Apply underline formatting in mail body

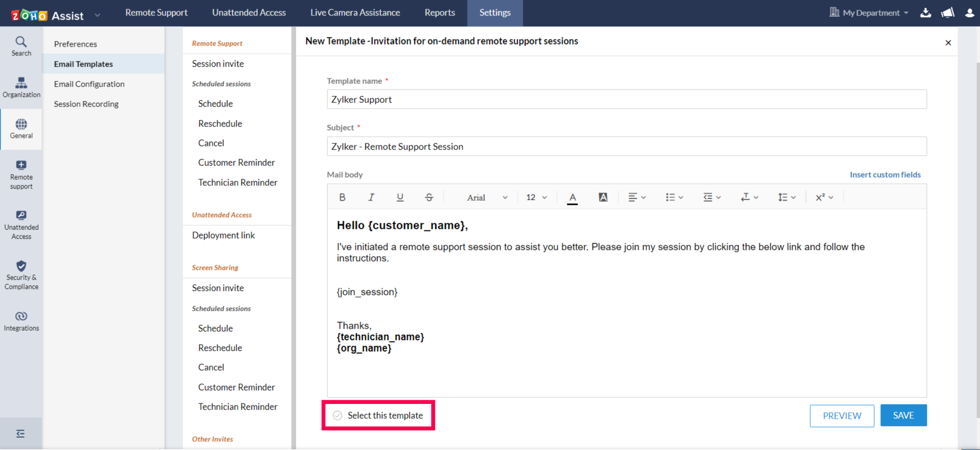click(x=400, y=198)
